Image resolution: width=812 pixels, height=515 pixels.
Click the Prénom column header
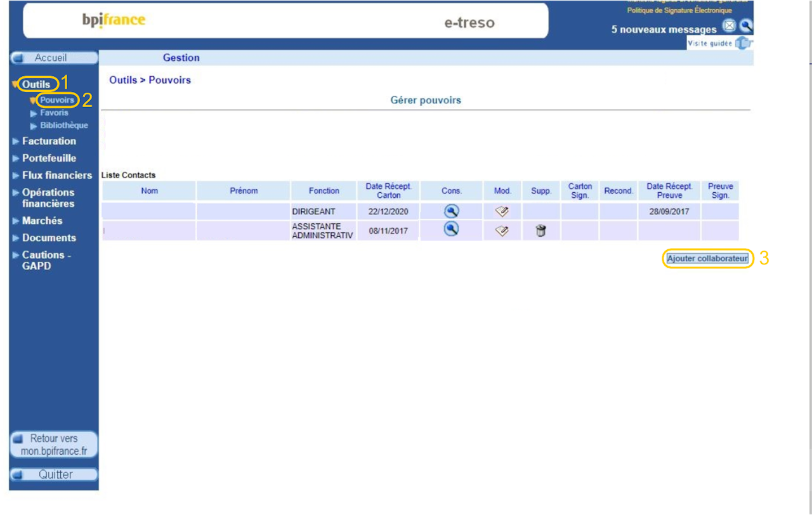point(244,190)
